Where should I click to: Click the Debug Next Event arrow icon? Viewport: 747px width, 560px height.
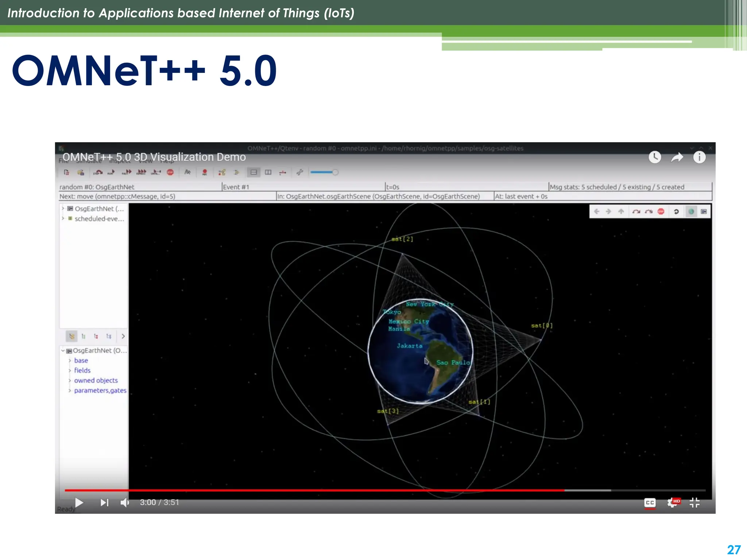[x=236, y=172]
